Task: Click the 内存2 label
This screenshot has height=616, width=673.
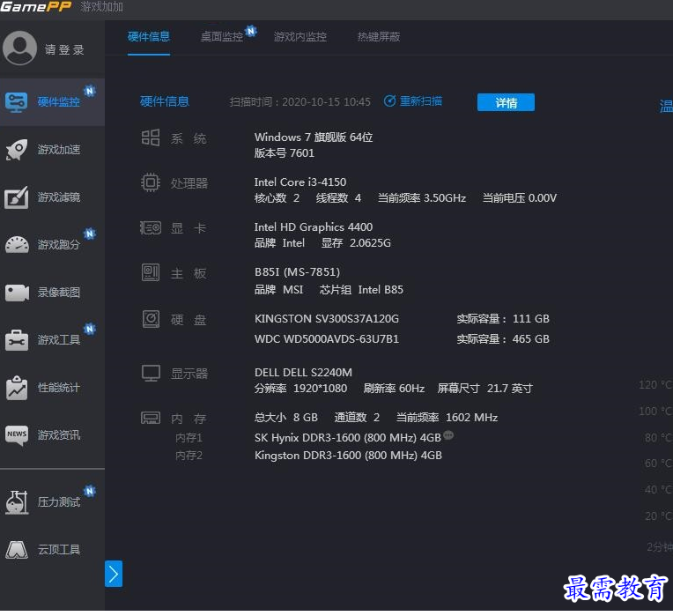Action: (x=189, y=456)
